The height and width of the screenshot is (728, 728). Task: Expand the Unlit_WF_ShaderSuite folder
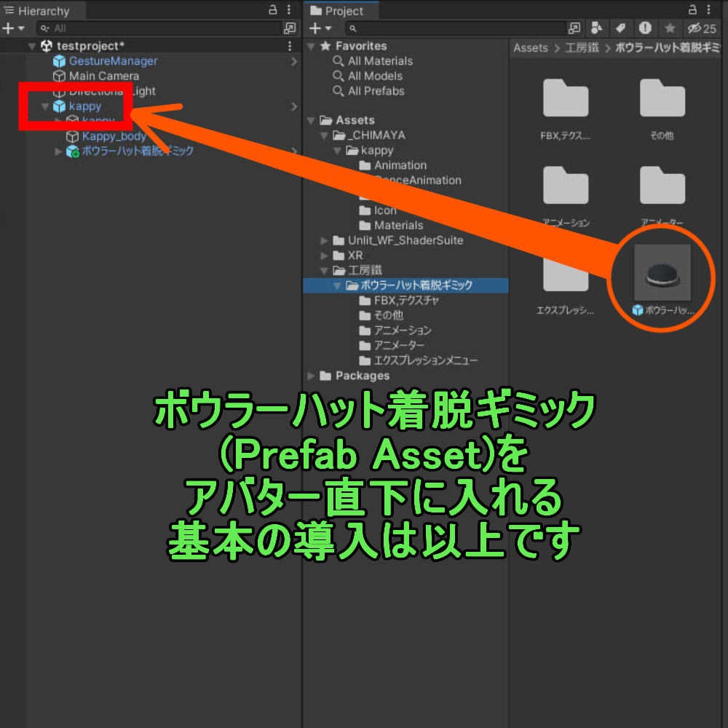pyautogui.click(x=323, y=240)
